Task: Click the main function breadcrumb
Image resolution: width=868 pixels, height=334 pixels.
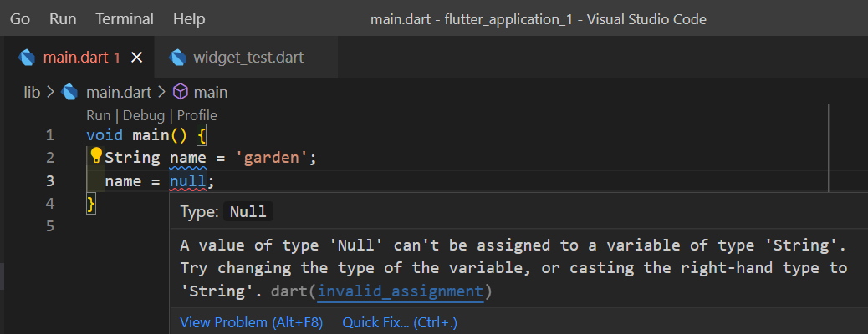Action: click(x=211, y=93)
